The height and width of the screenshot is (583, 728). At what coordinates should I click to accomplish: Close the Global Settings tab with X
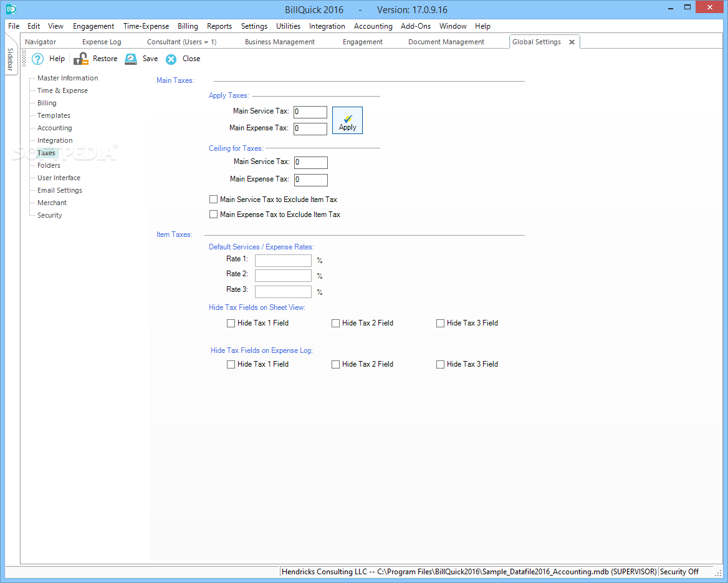tap(572, 42)
